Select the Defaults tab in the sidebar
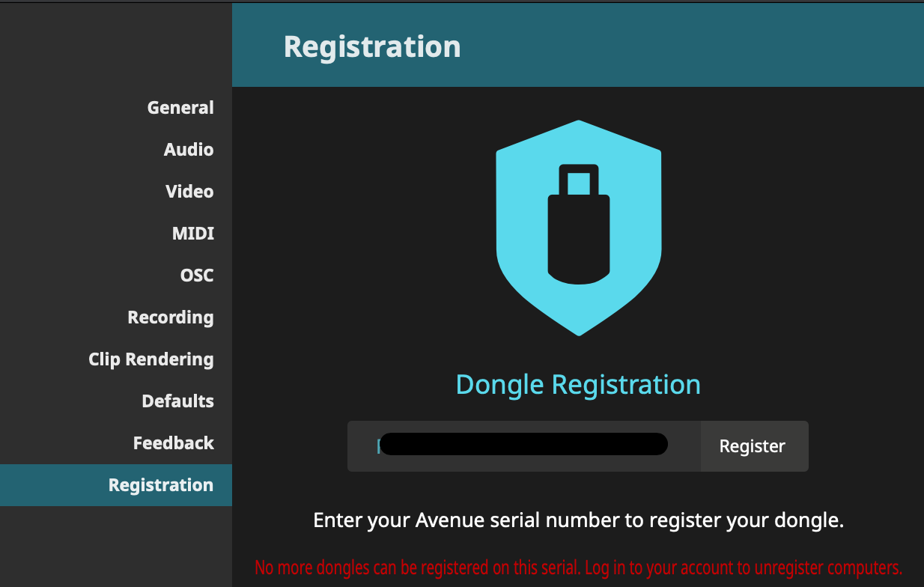This screenshot has width=924, height=587. 177,401
